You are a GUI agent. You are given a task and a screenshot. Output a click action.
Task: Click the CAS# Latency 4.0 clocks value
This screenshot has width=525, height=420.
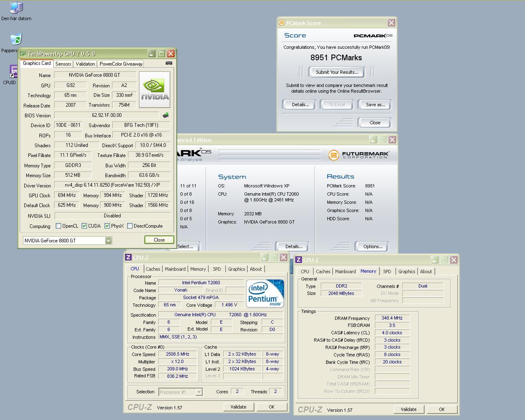pos(392,333)
